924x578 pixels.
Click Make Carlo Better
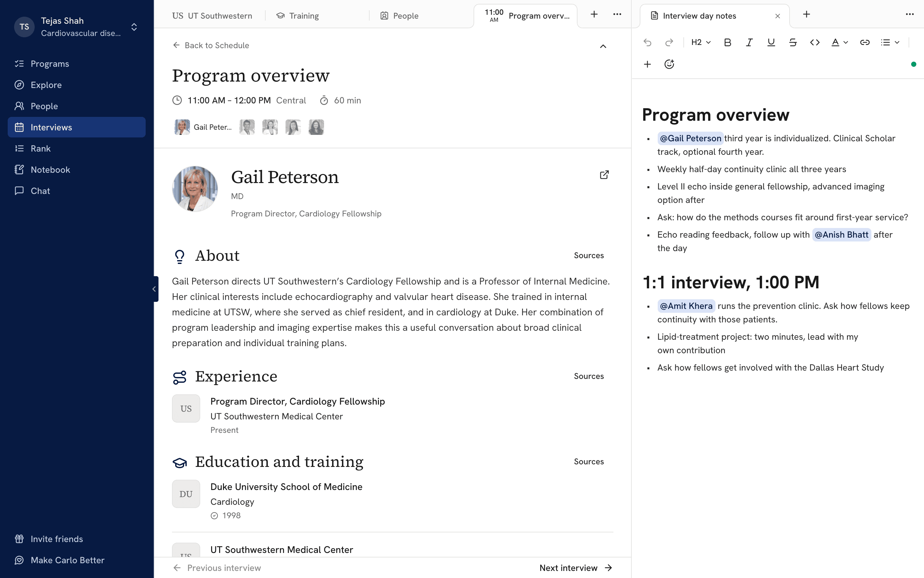point(76,560)
